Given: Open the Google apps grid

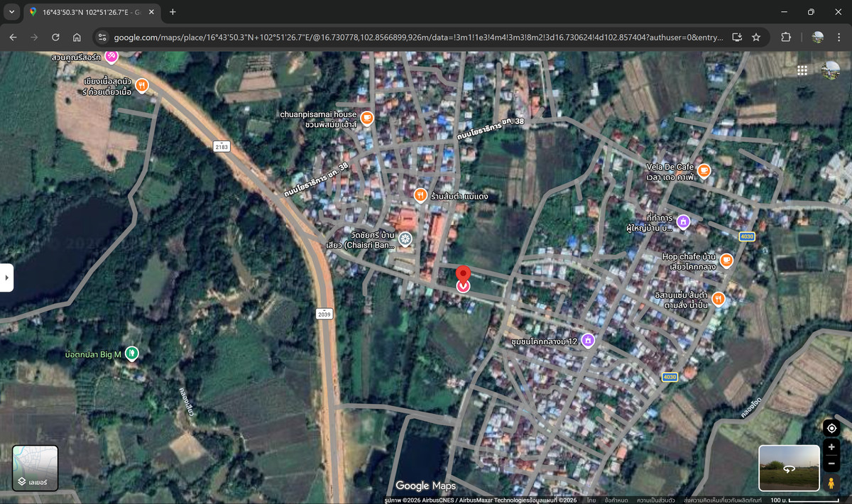Looking at the screenshot, I should [x=802, y=70].
